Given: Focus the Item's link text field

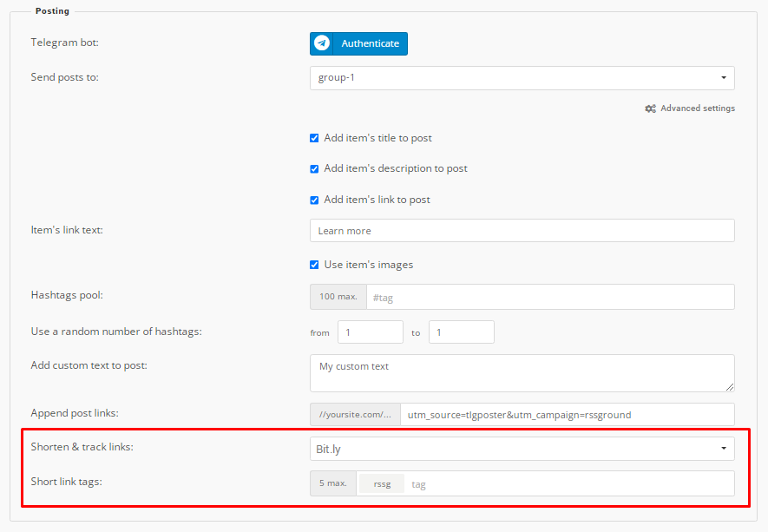Looking at the screenshot, I should click(x=522, y=230).
